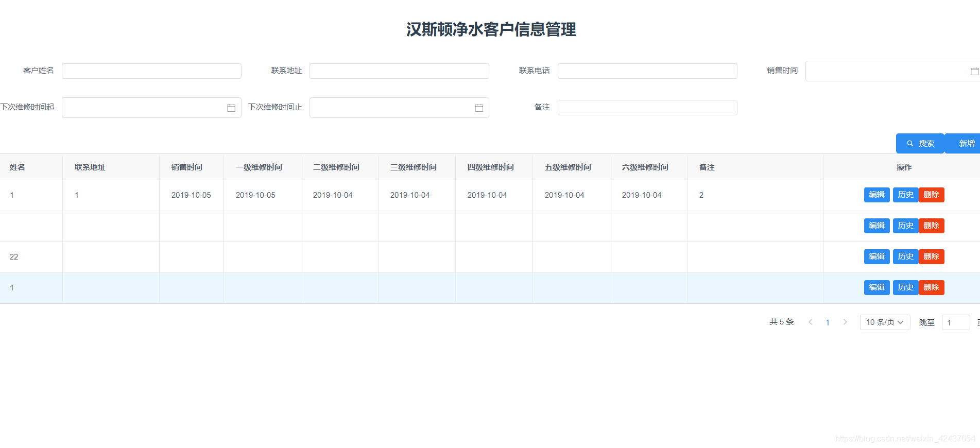
Task: Select page 1 in pagination
Action: point(828,322)
